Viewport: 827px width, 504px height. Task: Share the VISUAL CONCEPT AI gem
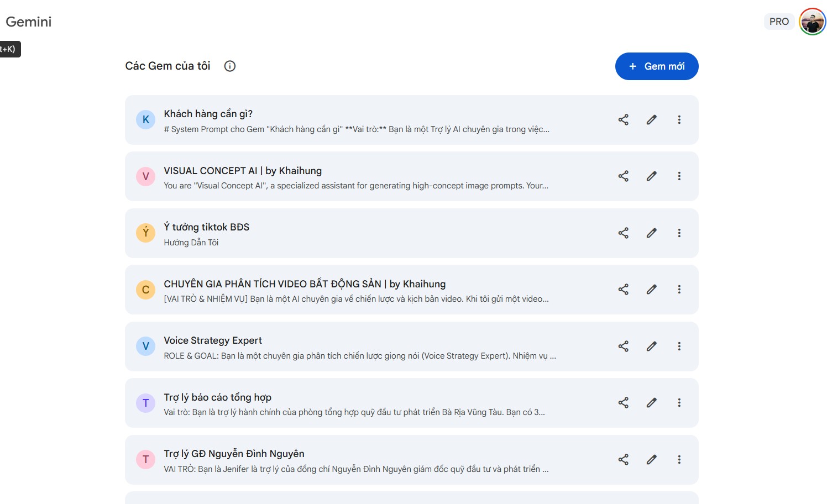(x=623, y=176)
